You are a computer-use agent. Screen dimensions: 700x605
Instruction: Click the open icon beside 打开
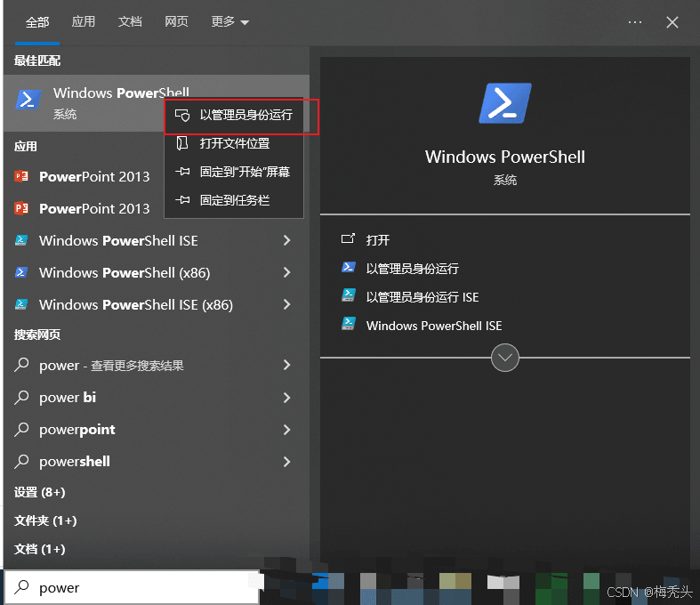[348, 239]
